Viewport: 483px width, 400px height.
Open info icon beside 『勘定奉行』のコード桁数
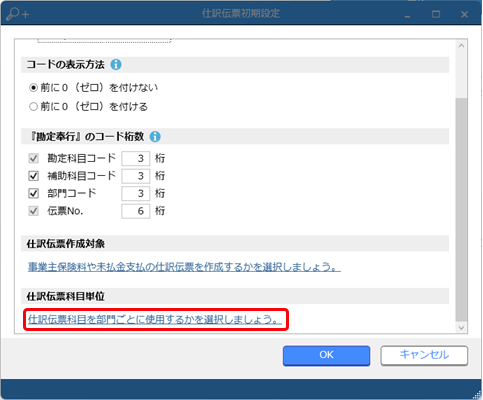(x=155, y=136)
